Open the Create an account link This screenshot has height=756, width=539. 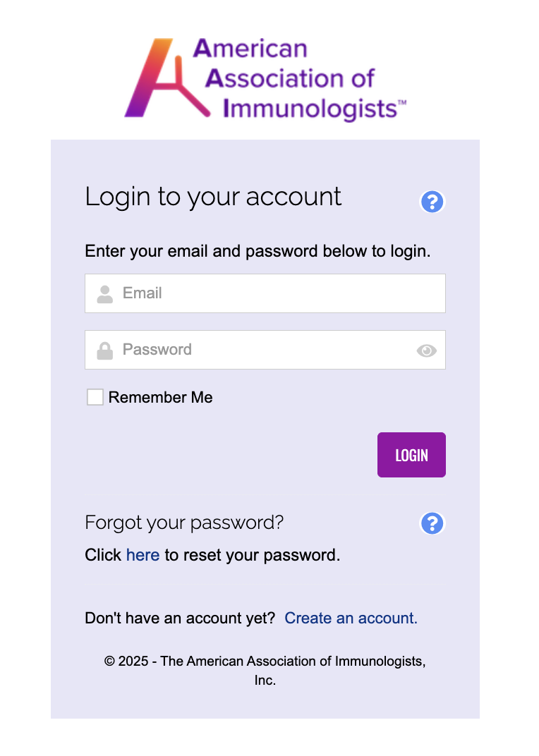click(x=351, y=618)
